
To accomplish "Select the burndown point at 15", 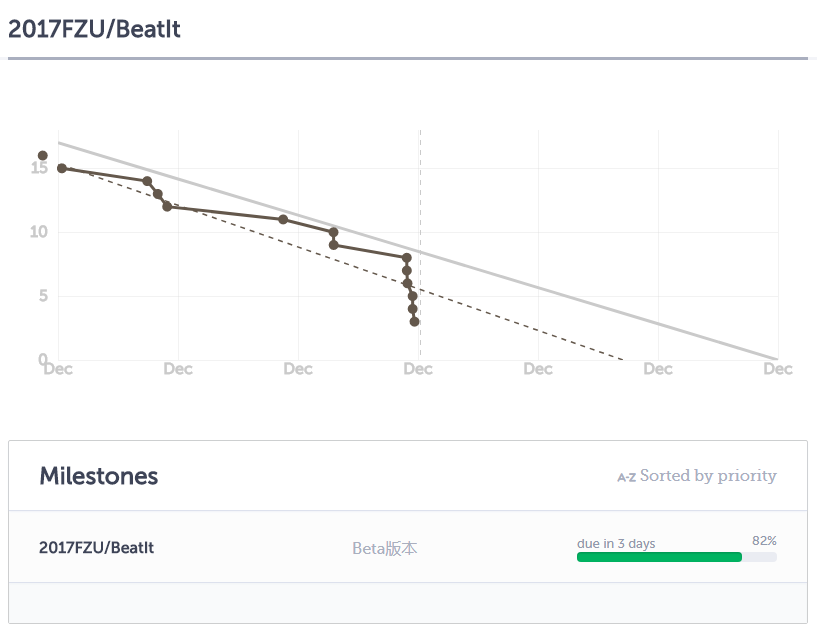I will click(61, 168).
